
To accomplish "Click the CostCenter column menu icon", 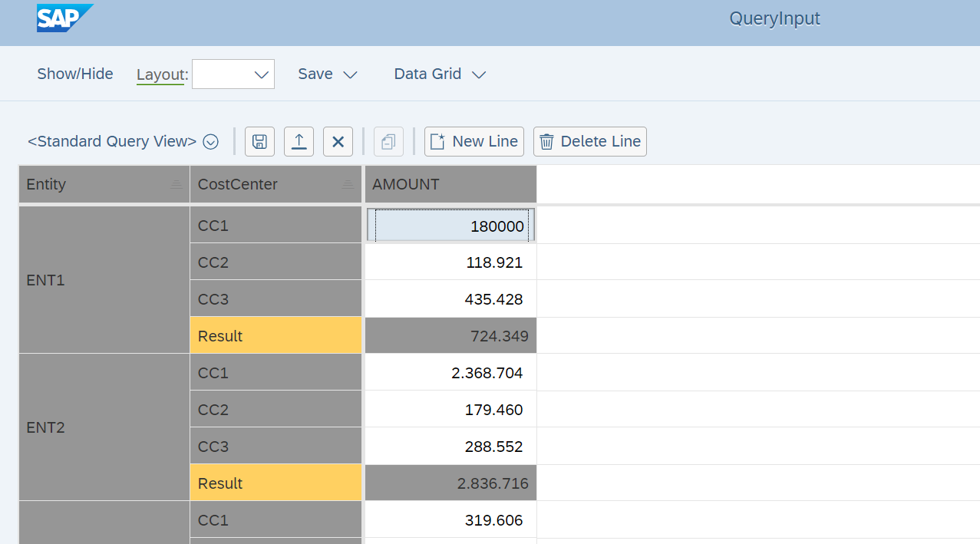I will point(348,185).
